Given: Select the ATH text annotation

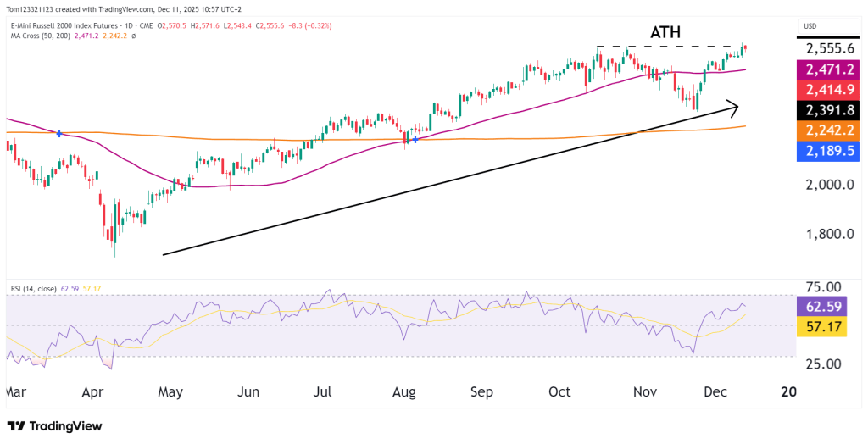Looking at the screenshot, I should pos(665,32).
